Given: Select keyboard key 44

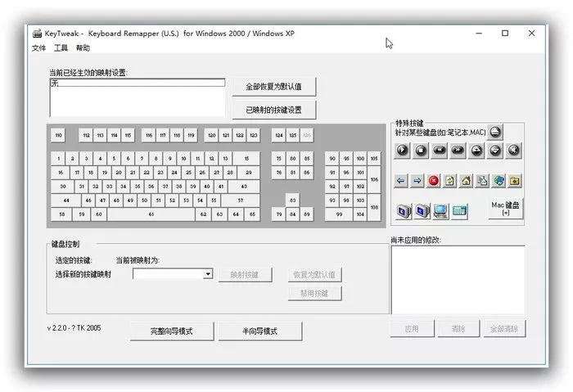Looking at the screenshot, I should 66,201.
